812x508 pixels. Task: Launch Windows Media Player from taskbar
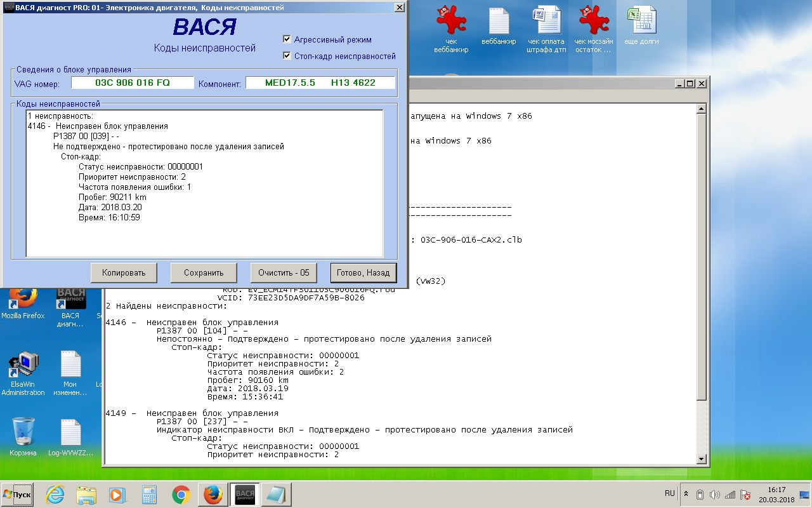[117, 495]
